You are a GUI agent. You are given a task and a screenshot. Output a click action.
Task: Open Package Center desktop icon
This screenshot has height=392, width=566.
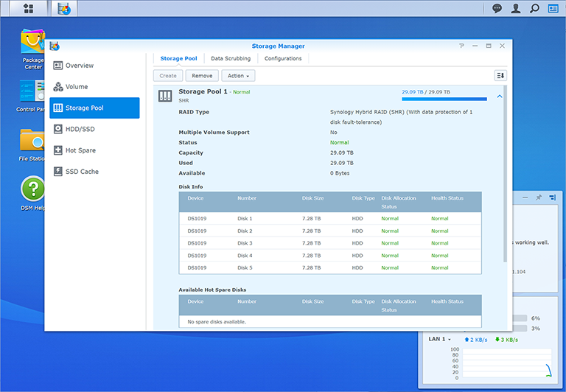point(33,49)
